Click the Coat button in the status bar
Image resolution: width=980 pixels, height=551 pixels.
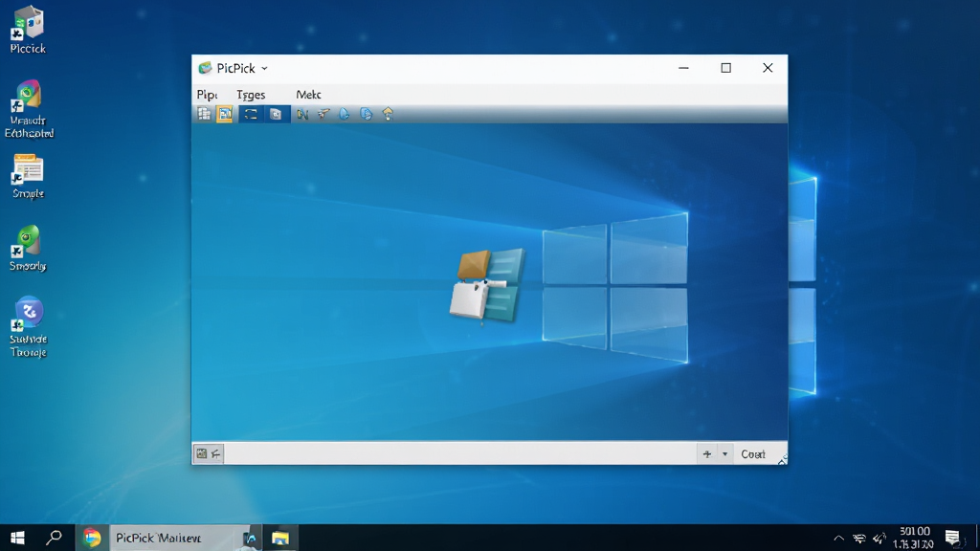[753, 454]
